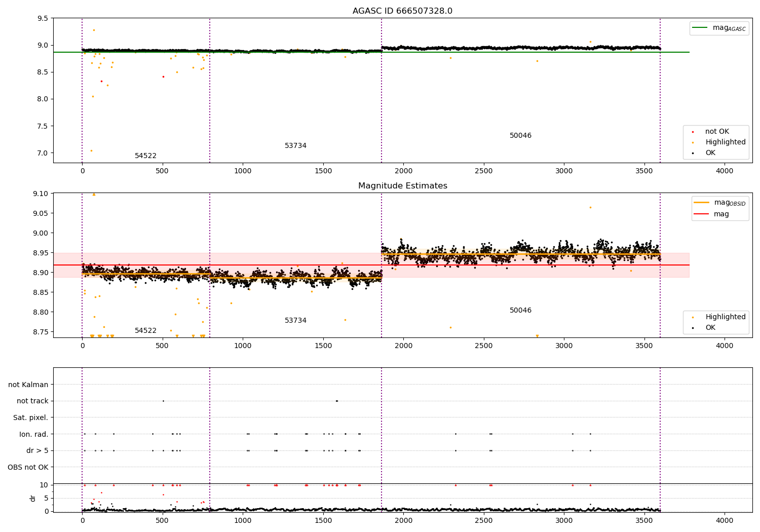Click x-axis tick 1500 in middle plot

click(323, 346)
